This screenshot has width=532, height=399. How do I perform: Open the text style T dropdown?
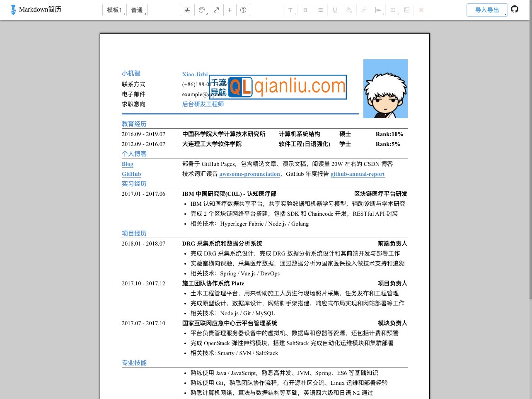290,10
